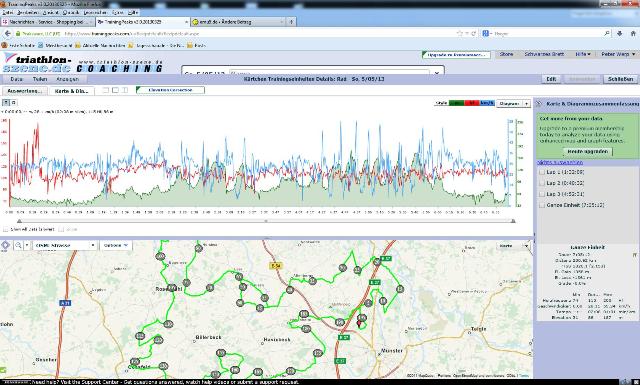Click the map pan compass icon
The image size is (640, 385).
pyautogui.click(x=5, y=245)
